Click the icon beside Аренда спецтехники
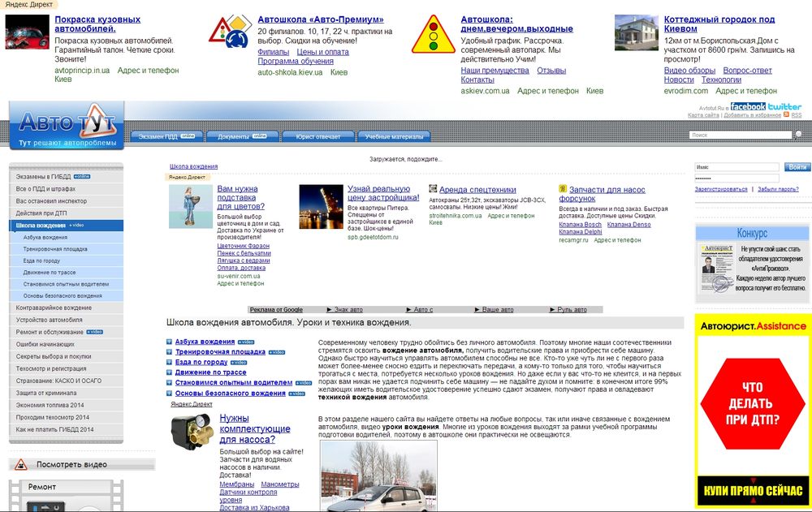 point(433,189)
